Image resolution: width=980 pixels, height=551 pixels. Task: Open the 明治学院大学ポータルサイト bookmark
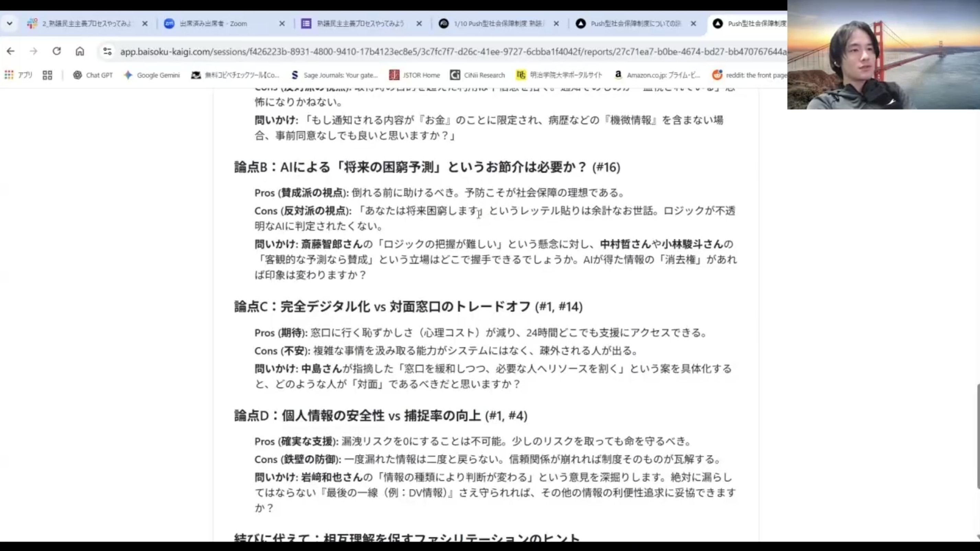[559, 75]
